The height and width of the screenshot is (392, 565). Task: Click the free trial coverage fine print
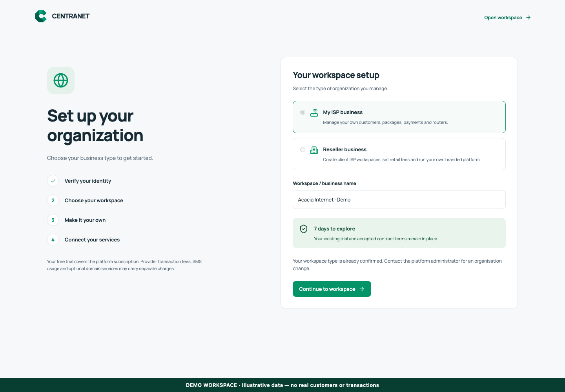click(124, 265)
